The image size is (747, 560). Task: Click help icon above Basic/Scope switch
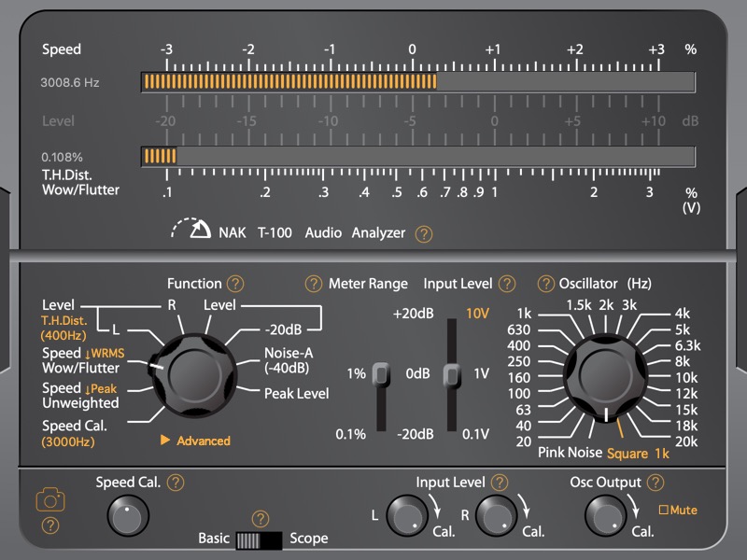pos(261,519)
